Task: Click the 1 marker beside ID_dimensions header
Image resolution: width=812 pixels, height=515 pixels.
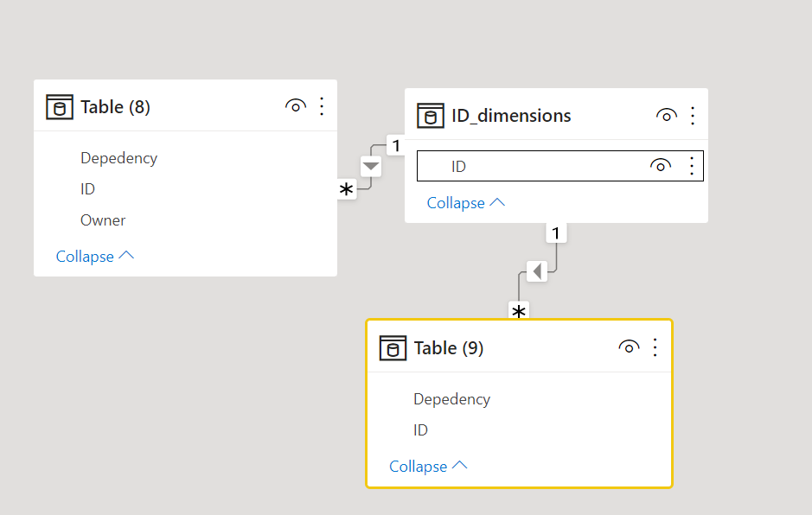Action: (396, 145)
